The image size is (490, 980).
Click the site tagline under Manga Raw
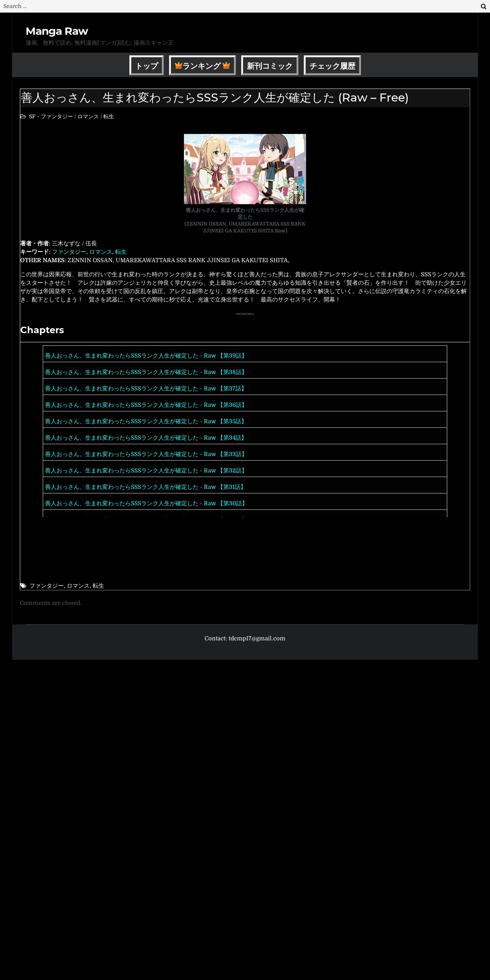tap(100, 43)
